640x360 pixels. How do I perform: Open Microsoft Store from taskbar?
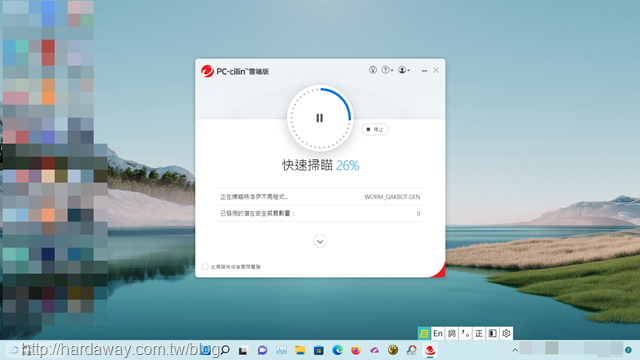(x=319, y=350)
